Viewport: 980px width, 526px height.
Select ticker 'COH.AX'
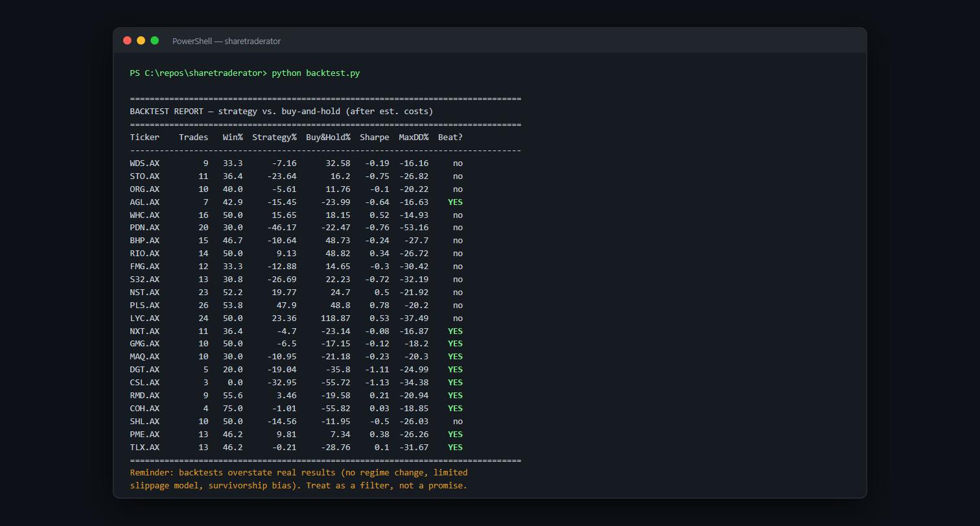[x=145, y=408]
